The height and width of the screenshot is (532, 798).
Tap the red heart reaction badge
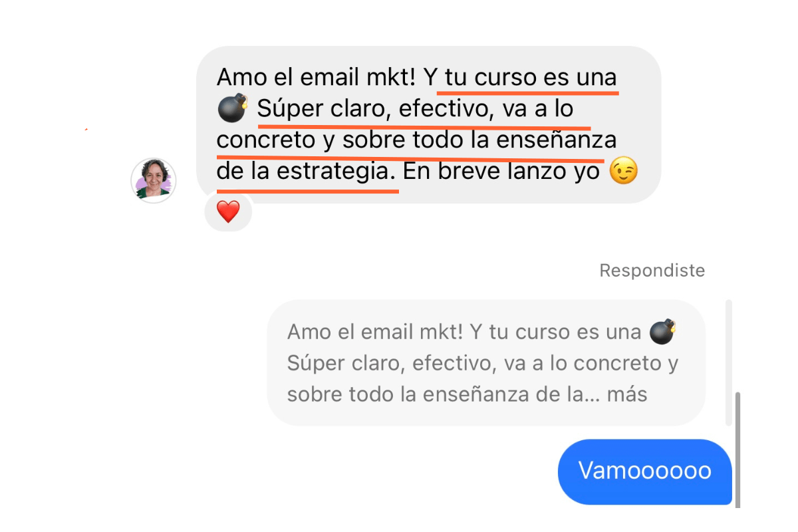[228, 212]
